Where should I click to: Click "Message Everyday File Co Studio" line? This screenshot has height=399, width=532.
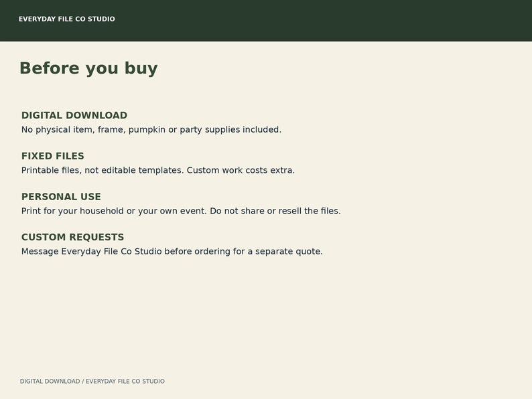(x=172, y=252)
